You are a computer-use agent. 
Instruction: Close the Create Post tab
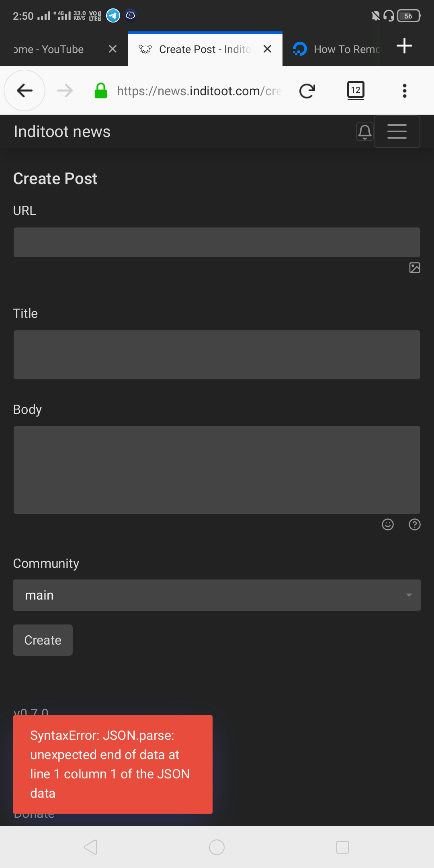267,49
